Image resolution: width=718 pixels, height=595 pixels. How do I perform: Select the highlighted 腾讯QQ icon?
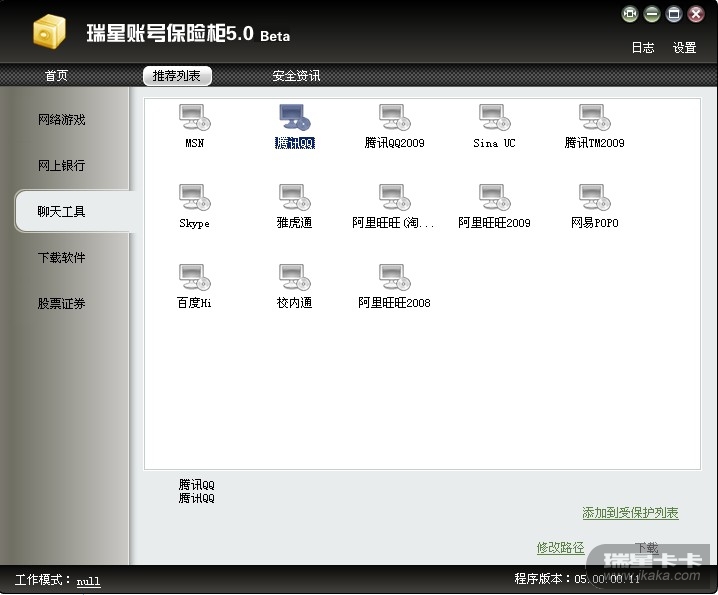(x=295, y=117)
